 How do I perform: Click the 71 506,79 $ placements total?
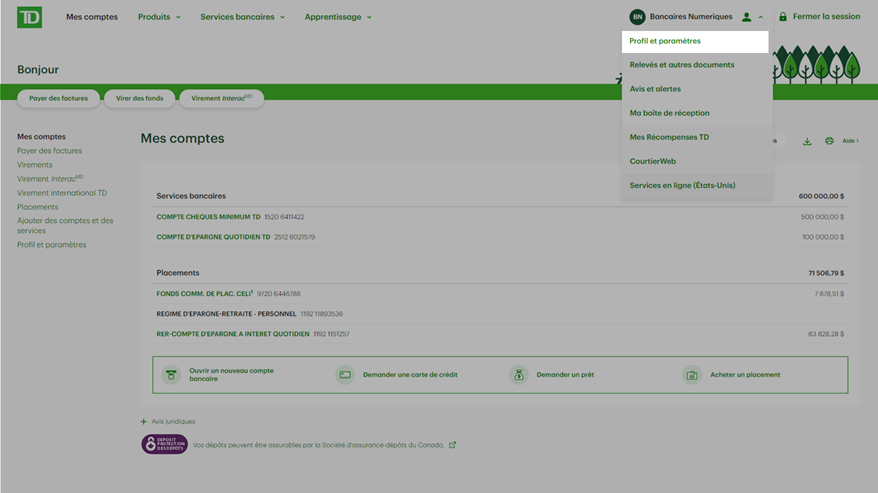click(x=826, y=273)
